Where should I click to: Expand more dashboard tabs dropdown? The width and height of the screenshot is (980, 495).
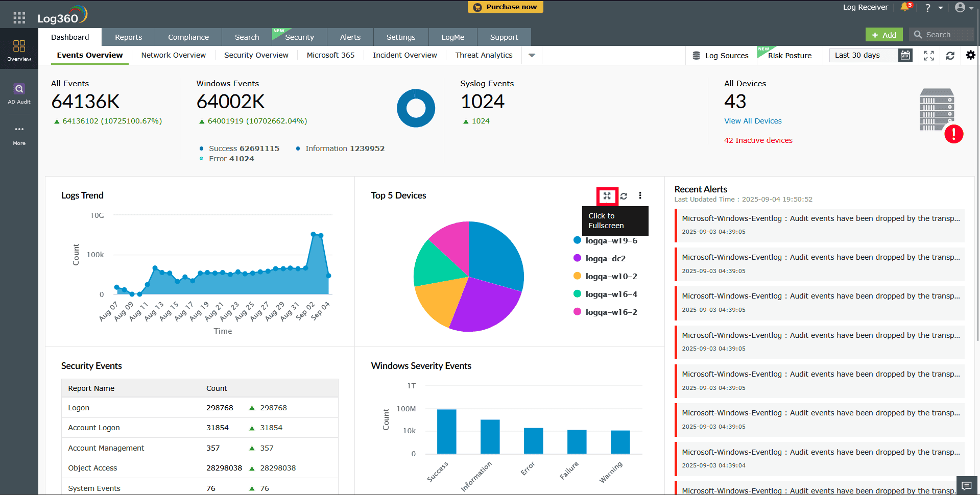click(532, 55)
